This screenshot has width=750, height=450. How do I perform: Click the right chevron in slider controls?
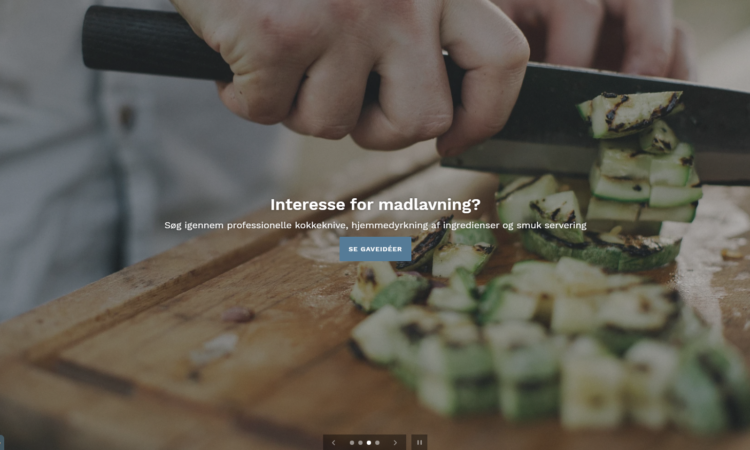395,443
